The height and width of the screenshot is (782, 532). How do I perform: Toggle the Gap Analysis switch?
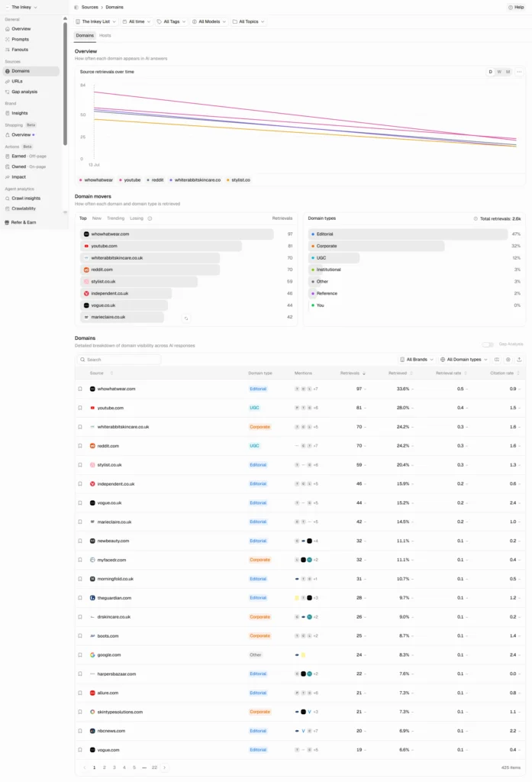pos(488,344)
